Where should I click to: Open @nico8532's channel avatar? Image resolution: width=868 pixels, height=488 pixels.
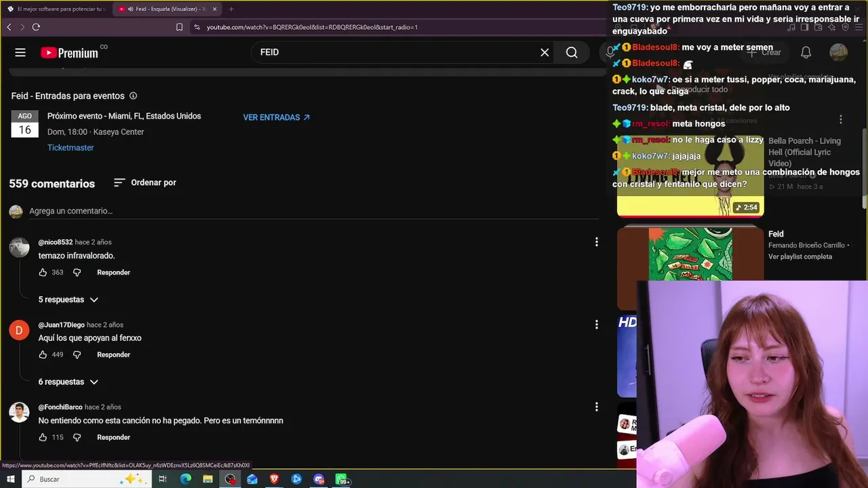19,247
